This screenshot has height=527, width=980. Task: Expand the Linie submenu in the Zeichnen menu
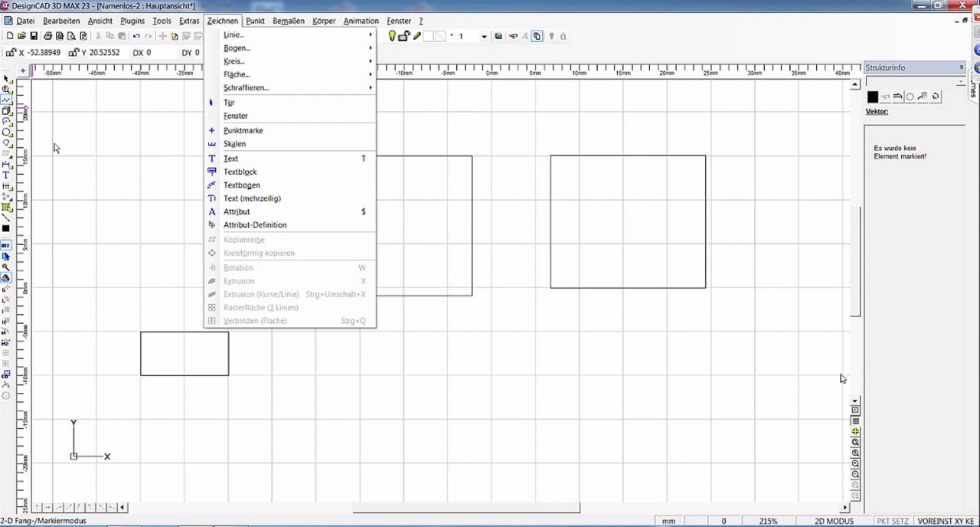(234, 34)
